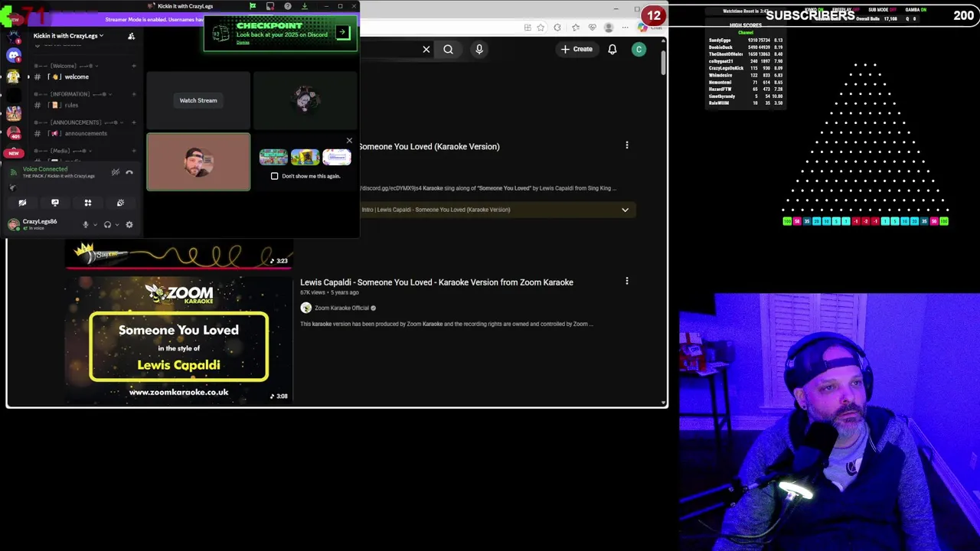Toggle noise suppression next to Voice Connected
The image size is (980, 551).
(x=116, y=172)
